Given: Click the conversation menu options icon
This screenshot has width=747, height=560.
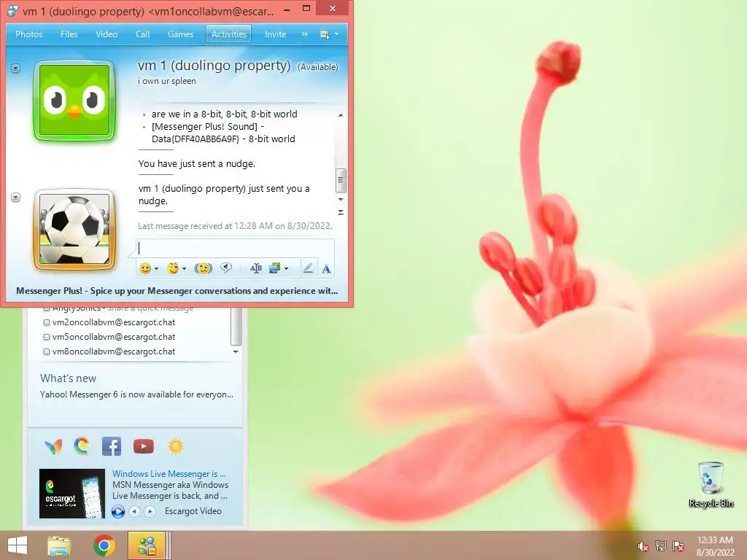Looking at the screenshot, I should click(325, 34).
